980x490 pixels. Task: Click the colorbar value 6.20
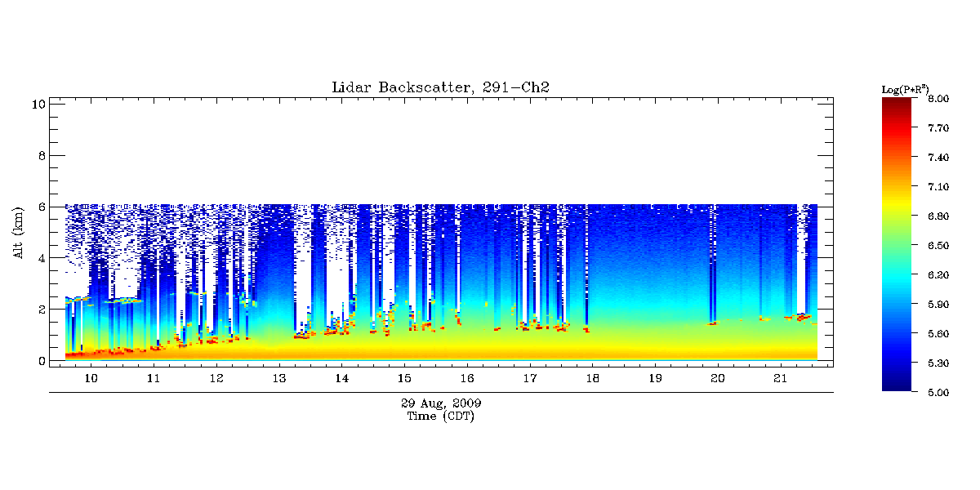[x=938, y=275]
